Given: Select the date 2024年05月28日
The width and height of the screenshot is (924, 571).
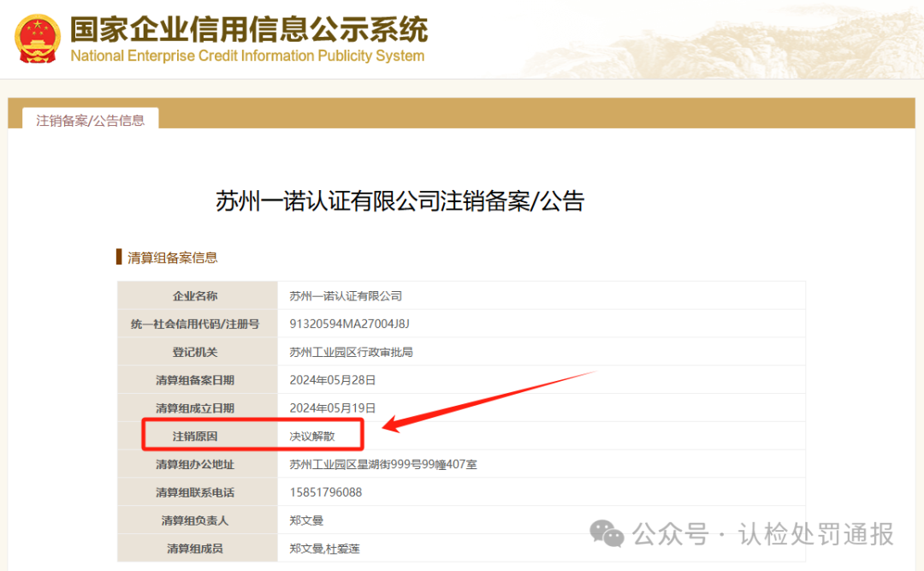Looking at the screenshot, I should 332,380.
